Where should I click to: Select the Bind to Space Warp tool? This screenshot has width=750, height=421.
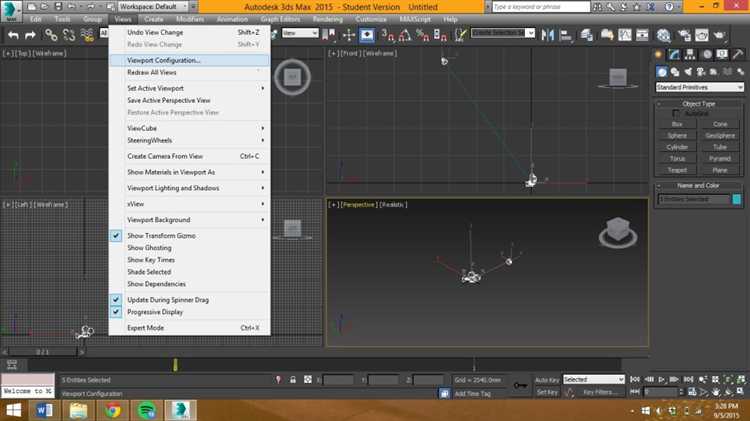(87, 35)
